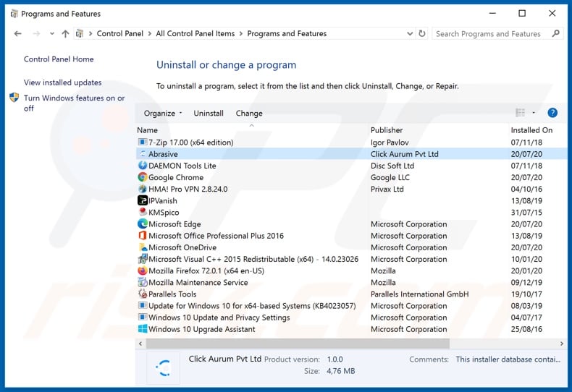Expand the chevron after Control Panel
Viewport: 572px width, 392px height.
point(150,34)
